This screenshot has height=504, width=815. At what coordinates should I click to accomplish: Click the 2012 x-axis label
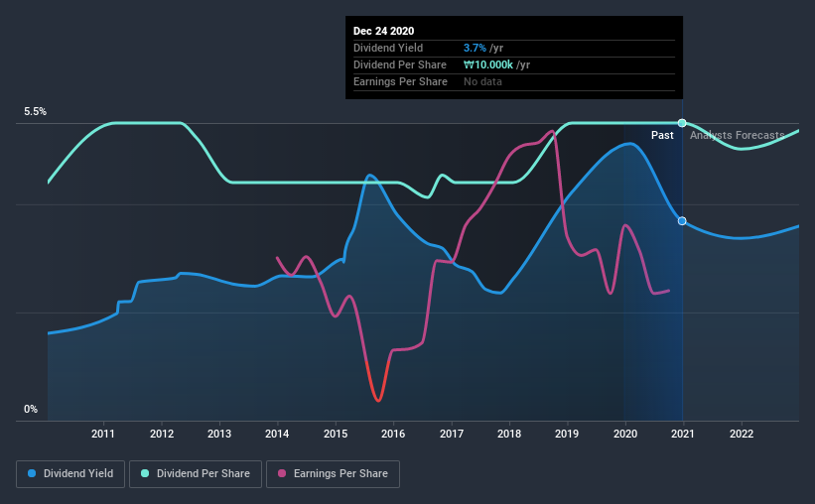click(x=162, y=434)
